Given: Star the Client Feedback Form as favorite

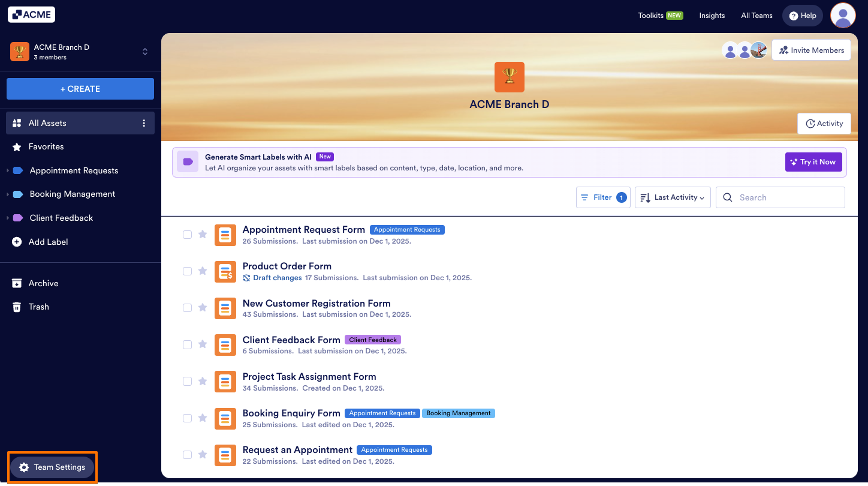Looking at the screenshot, I should click(x=203, y=344).
